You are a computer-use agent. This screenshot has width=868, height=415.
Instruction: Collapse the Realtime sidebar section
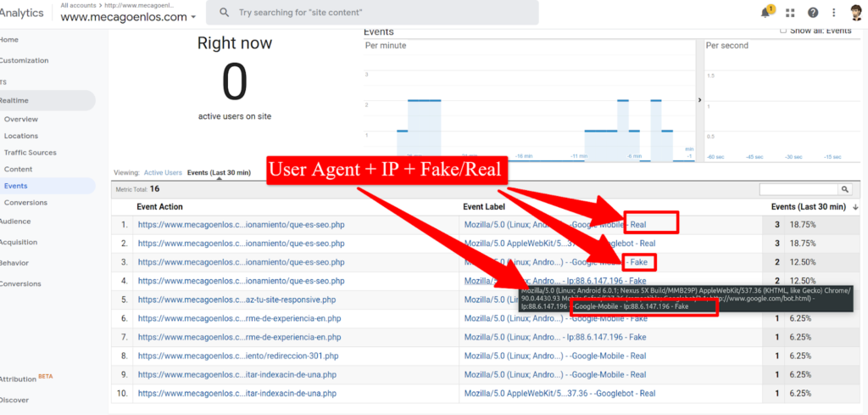47,100
